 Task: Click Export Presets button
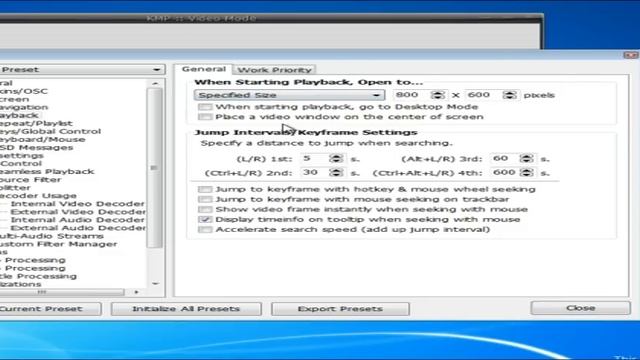340,309
